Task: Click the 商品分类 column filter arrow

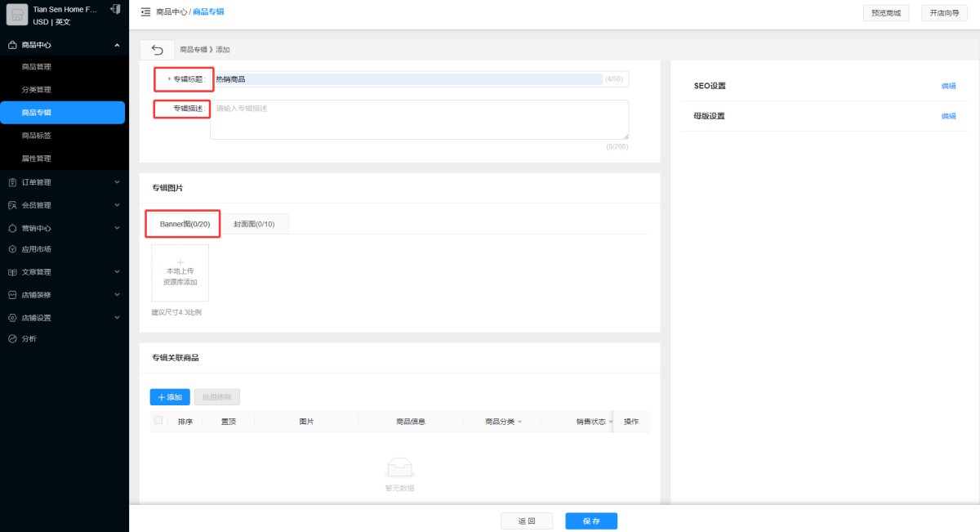Action: (519, 422)
